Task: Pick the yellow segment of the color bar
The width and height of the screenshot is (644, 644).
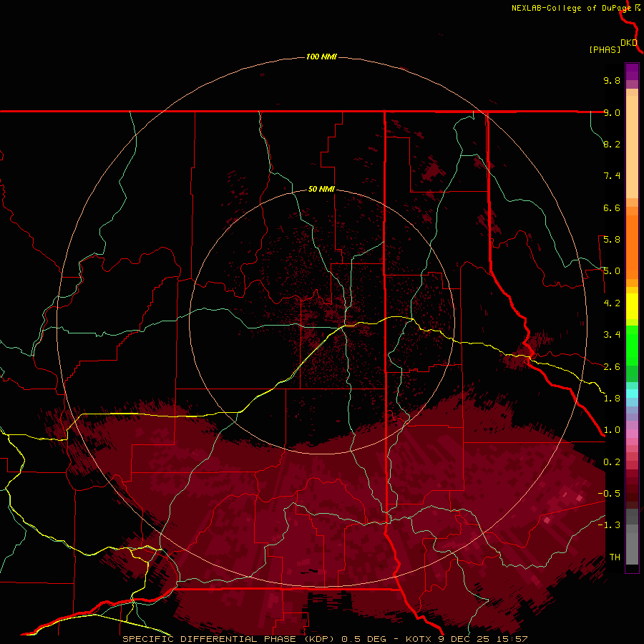Action: coord(632,306)
